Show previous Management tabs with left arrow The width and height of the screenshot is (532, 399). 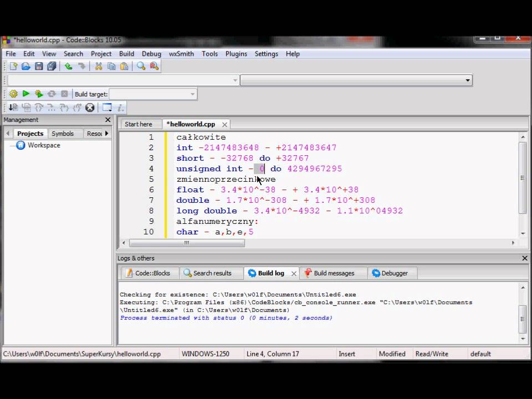tap(8, 134)
